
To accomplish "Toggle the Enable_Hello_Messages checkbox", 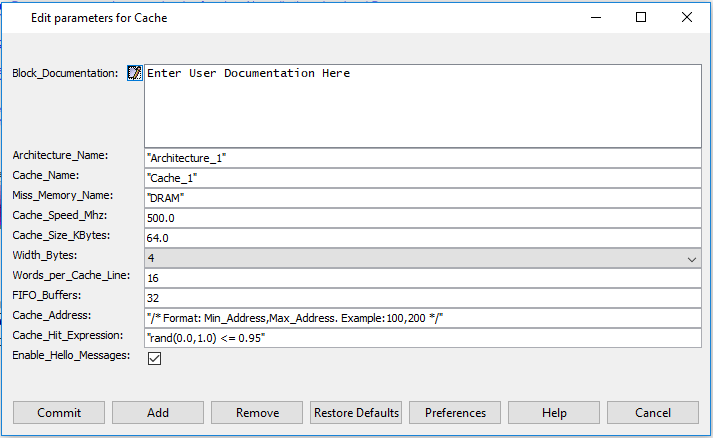I will click(x=154, y=358).
